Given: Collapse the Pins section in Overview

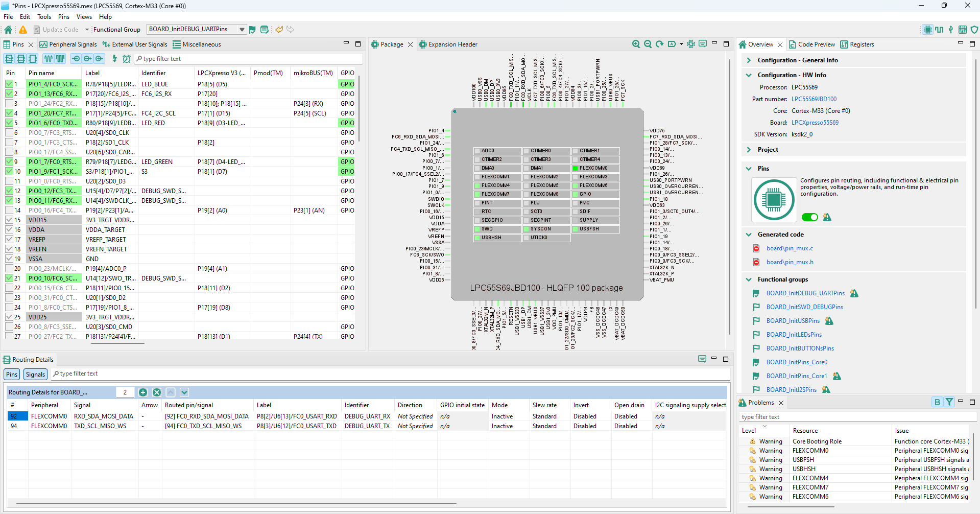Looking at the screenshot, I should point(749,169).
